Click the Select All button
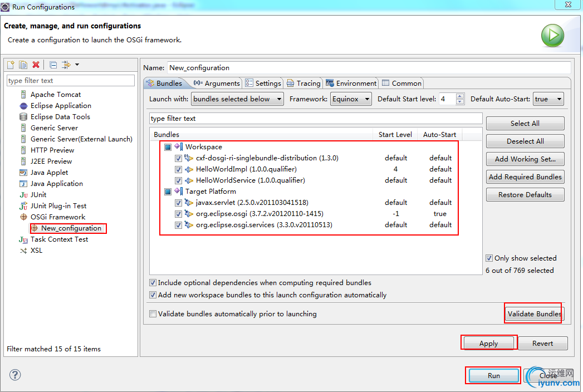The image size is (583, 392). 525,124
